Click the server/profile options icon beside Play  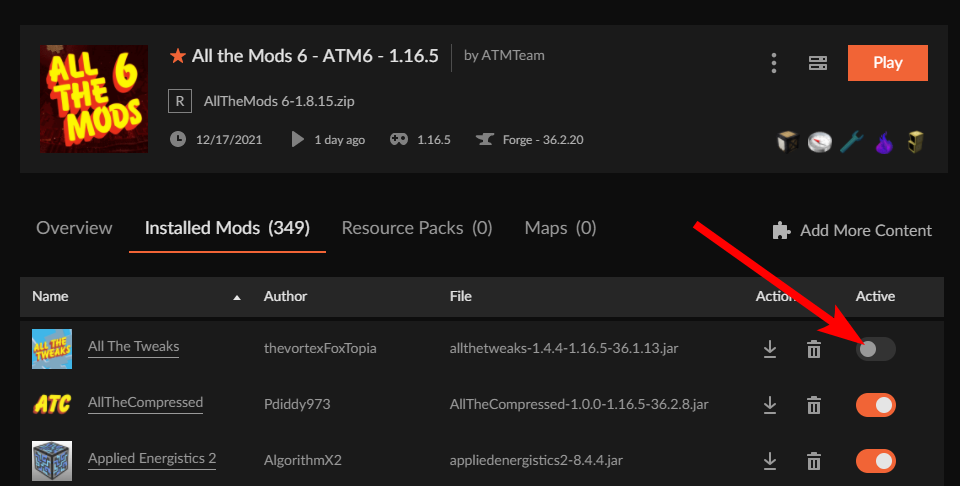pyautogui.click(x=817, y=62)
